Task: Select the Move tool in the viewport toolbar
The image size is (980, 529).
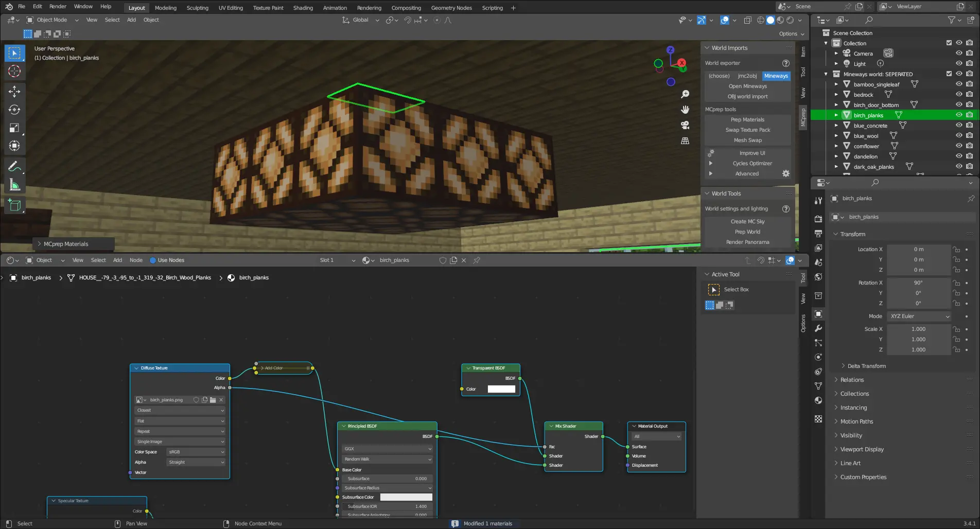Action: 14,92
